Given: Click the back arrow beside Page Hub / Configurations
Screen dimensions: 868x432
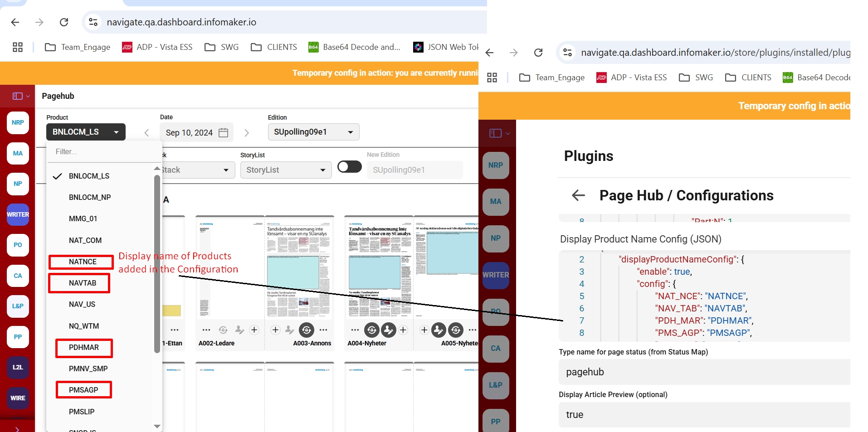Looking at the screenshot, I should tap(578, 195).
